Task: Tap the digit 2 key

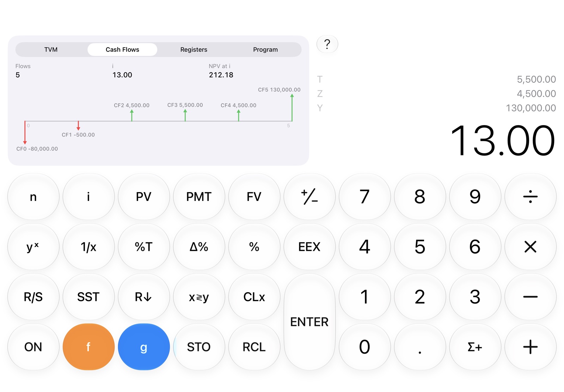Action: [420, 297]
